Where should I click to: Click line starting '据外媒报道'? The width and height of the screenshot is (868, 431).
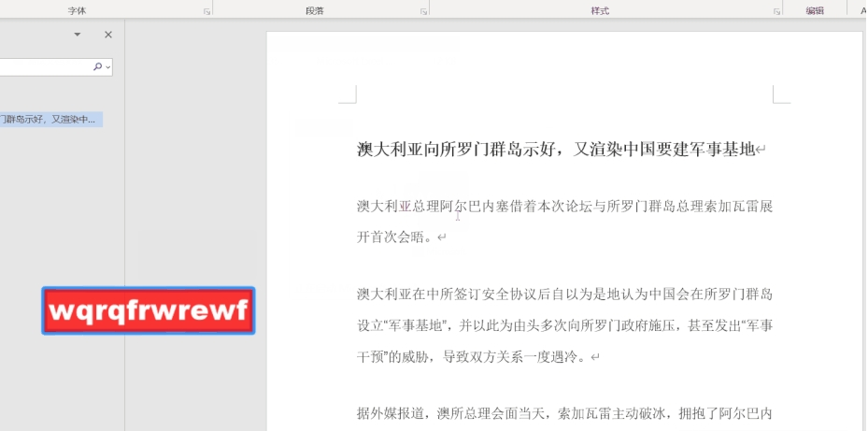click(x=564, y=413)
